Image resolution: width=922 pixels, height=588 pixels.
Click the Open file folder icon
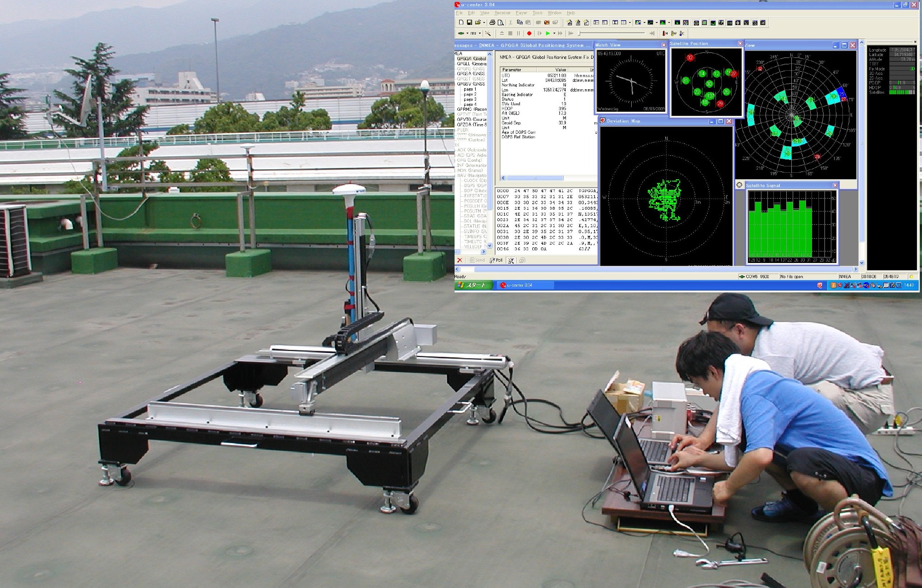[478, 23]
